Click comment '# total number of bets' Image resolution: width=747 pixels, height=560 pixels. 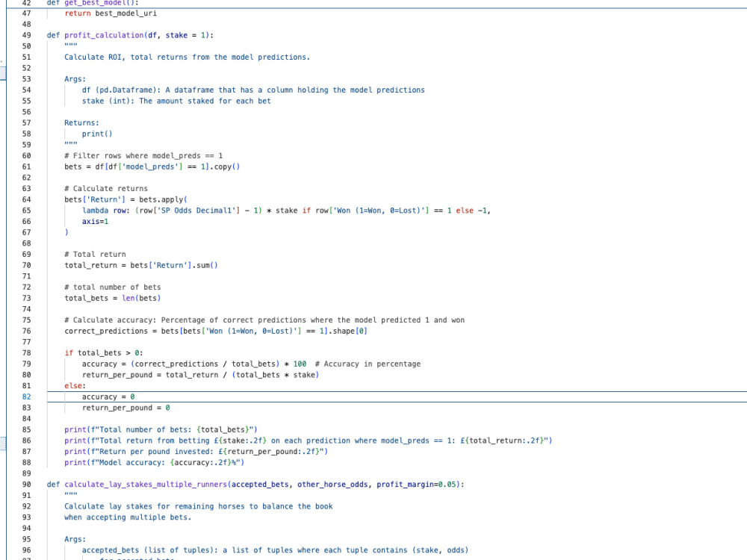113,287
